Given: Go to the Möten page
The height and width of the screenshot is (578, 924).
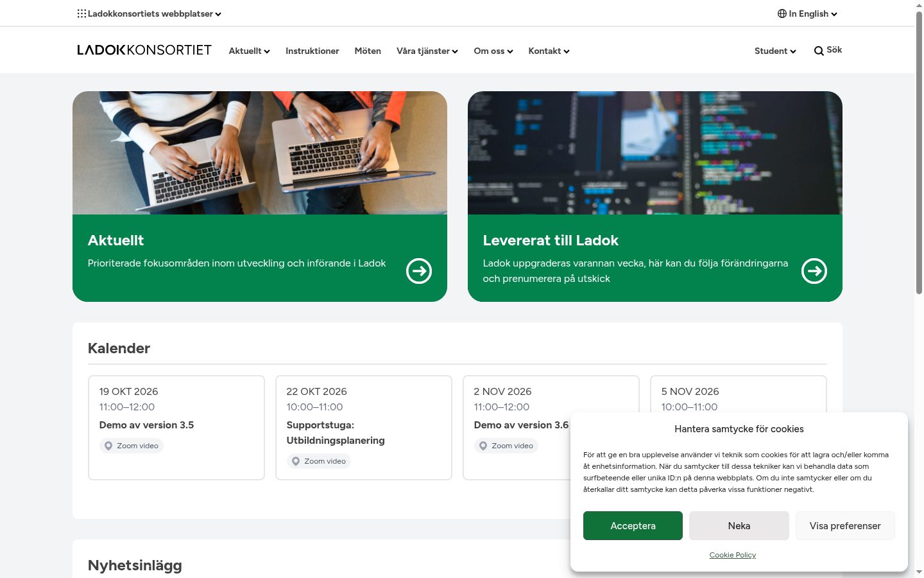Looking at the screenshot, I should point(368,51).
